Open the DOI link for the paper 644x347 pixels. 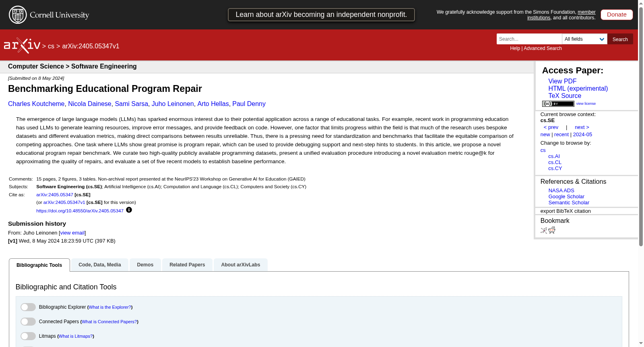pos(80,211)
